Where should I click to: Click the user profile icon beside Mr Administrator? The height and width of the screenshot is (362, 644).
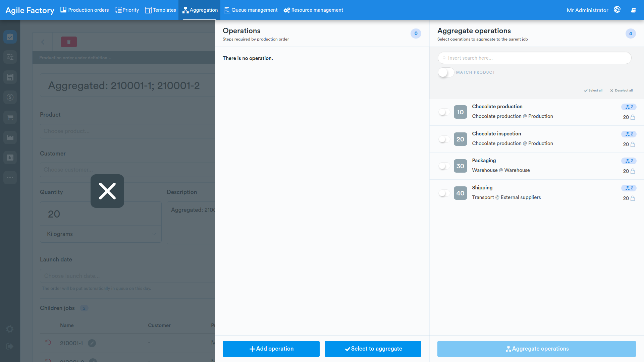tap(617, 10)
